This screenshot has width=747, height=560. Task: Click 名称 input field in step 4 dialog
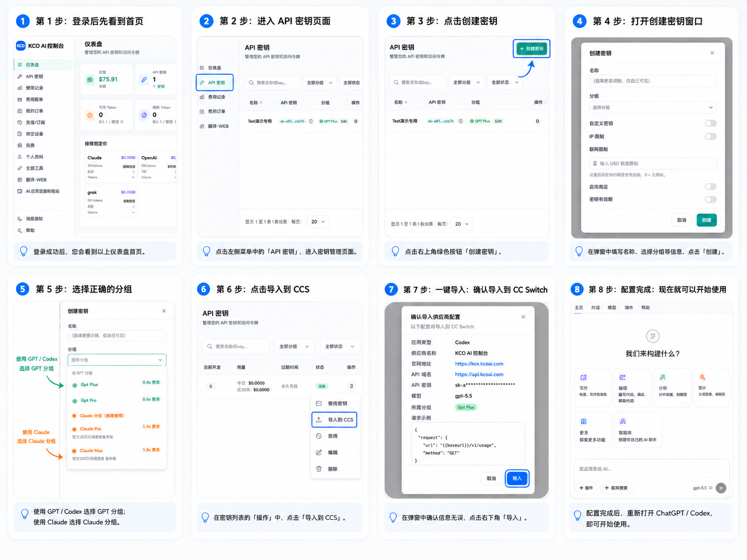(653, 81)
